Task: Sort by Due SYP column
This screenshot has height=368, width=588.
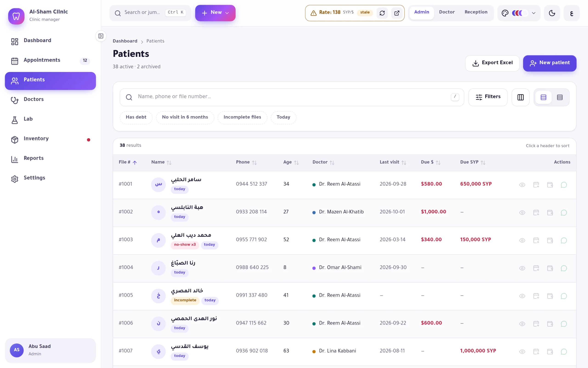Action: [473, 162]
